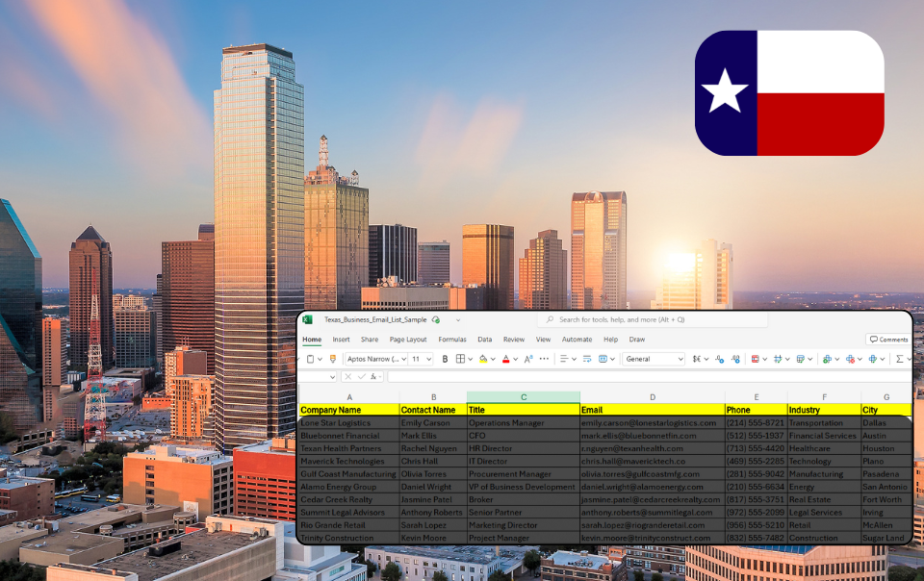Click the decrease decimal icon
Viewport: 924px width, 581px height.
point(734,359)
